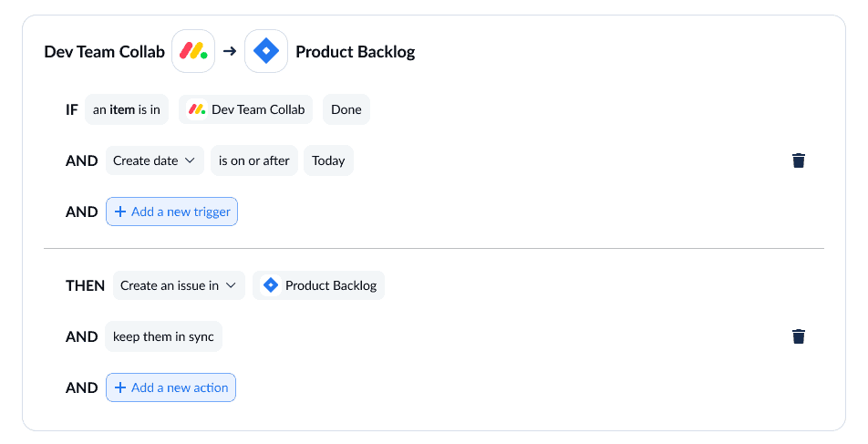Click the arrow between the tool logos
Viewport: 868px width, 444px height.
pyautogui.click(x=230, y=51)
